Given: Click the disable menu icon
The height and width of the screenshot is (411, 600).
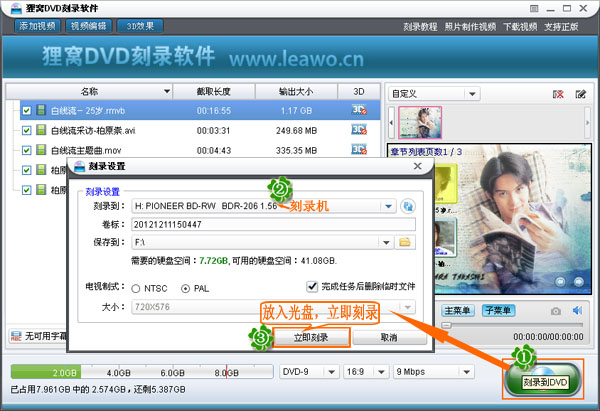Looking at the screenshot, I should coord(558,94).
